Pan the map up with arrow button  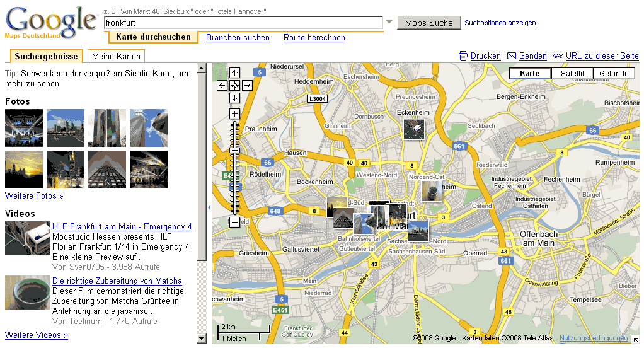pos(234,73)
